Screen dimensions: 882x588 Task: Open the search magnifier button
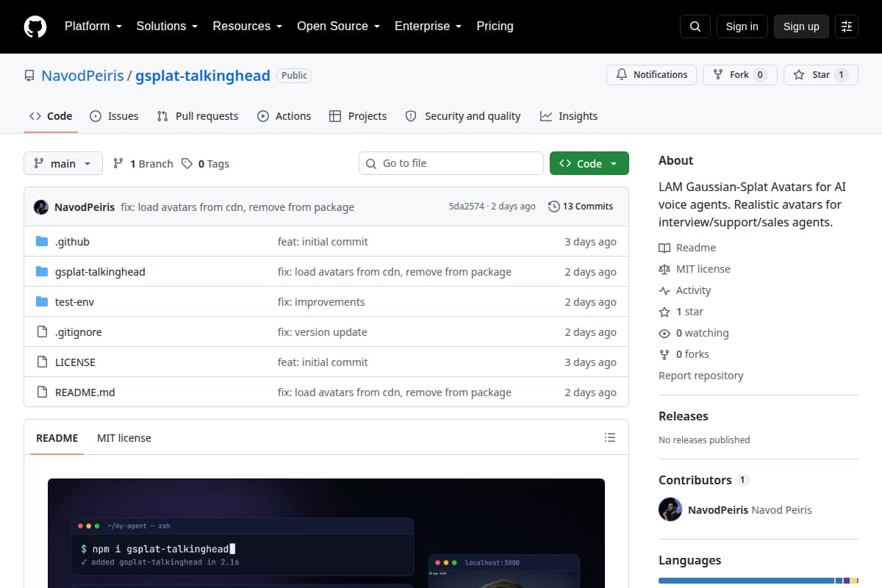point(695,26)
